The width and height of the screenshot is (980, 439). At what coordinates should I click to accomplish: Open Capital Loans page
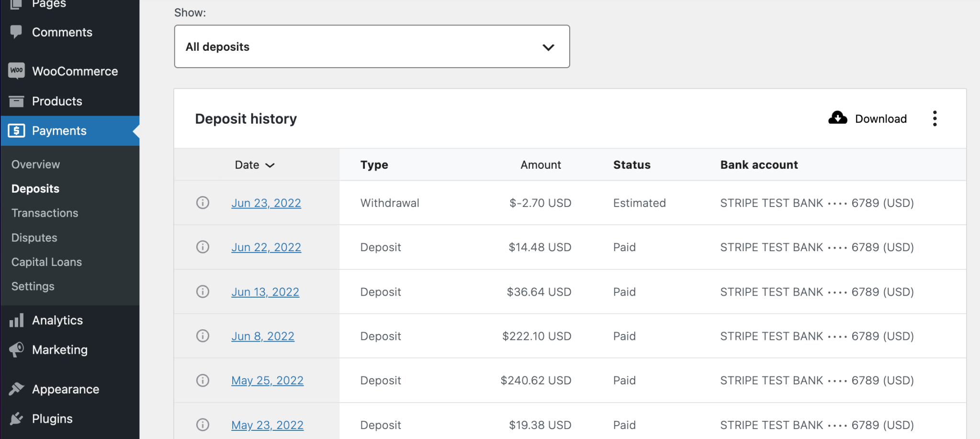[46, 262]
